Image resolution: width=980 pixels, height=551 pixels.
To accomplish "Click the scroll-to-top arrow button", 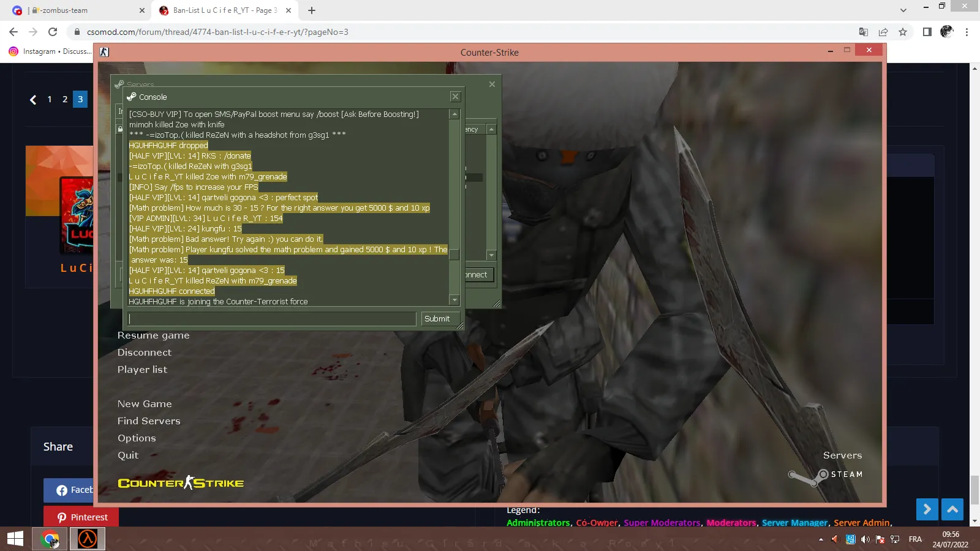I will point(952,509).
